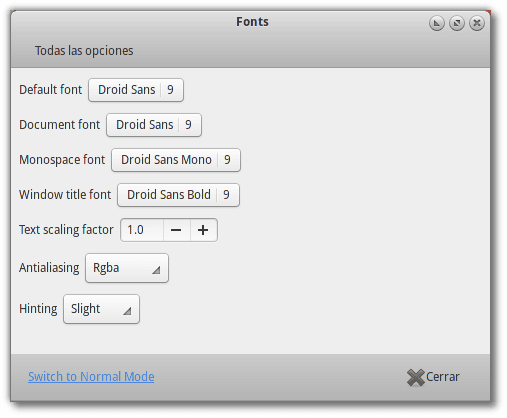Screen dimensions: 507x418
Task: Close the Fonts window via titlebar
Action: (477, 23)
